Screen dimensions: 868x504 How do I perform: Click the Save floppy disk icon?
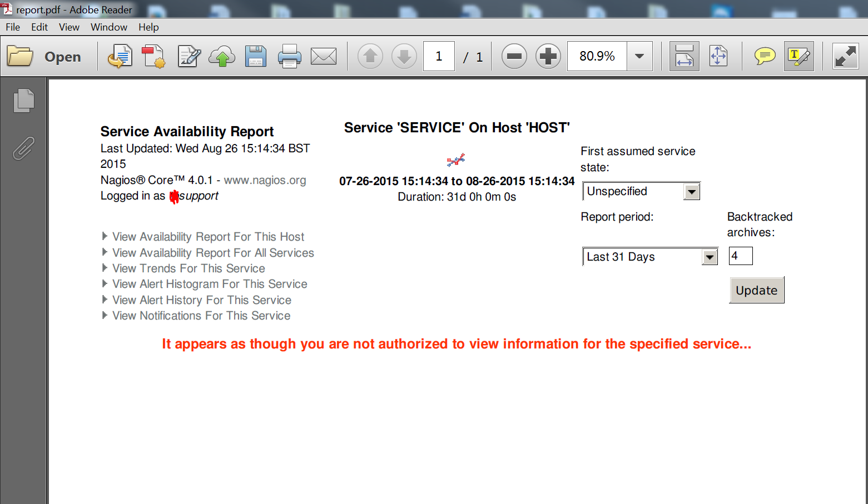[x=255, y=57]
